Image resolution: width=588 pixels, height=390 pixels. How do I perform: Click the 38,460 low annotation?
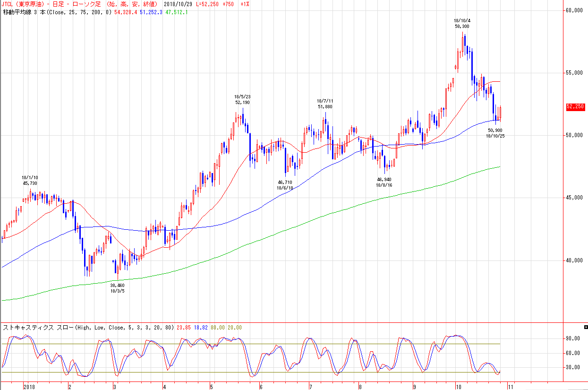tap(117, 286)
